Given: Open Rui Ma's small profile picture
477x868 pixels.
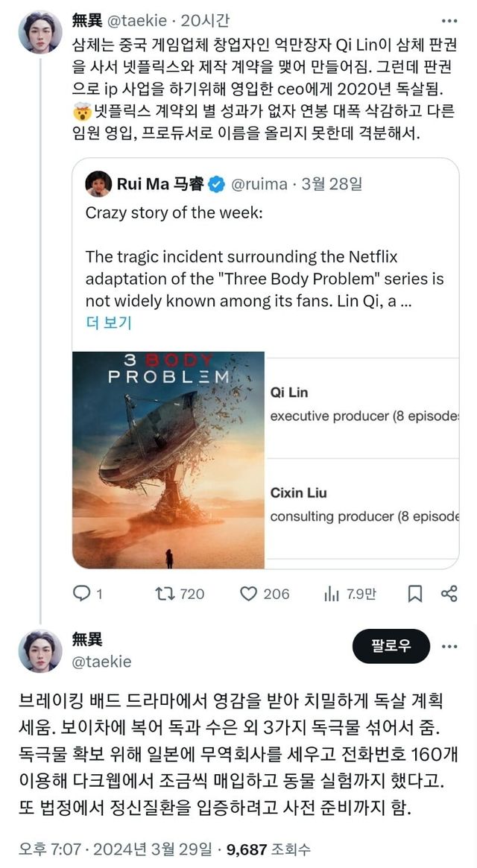Looking at the screenshot, I should click(98, 183).
